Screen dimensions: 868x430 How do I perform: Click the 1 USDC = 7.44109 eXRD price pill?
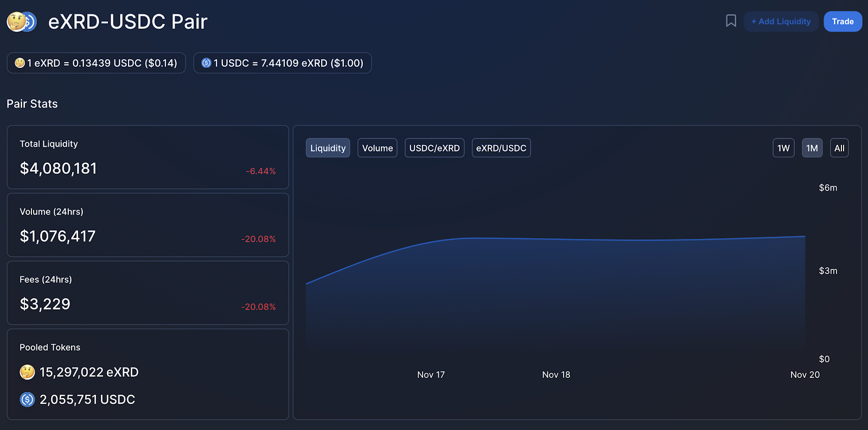point(282,63)
